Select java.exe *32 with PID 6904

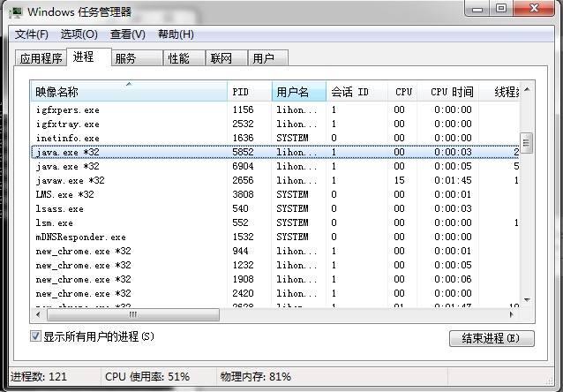pyautogui.click(x=275, y=166)
